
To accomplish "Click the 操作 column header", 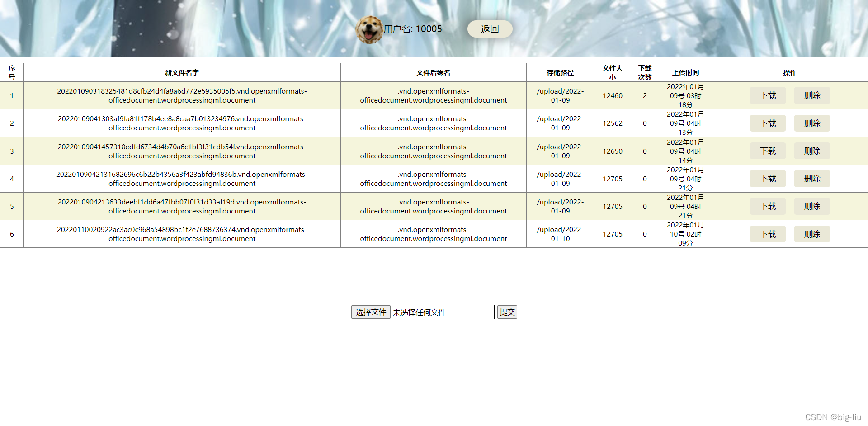I will [790, 72].
